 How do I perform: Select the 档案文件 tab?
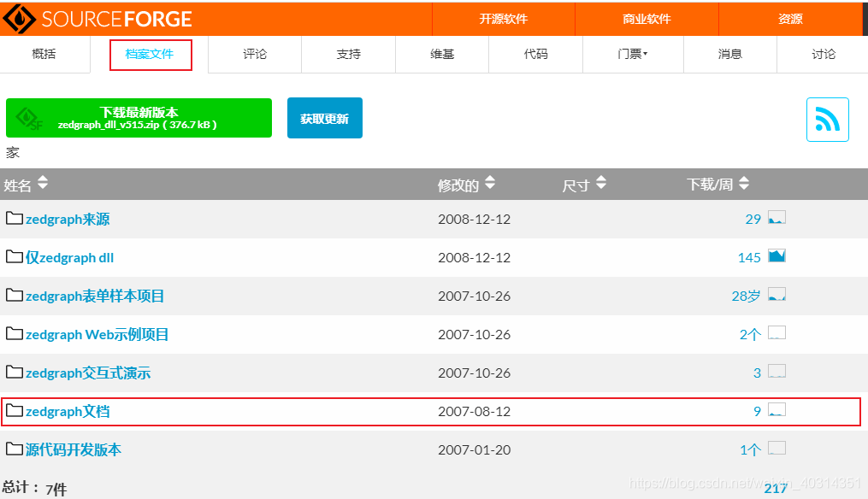tap(150, 54)
